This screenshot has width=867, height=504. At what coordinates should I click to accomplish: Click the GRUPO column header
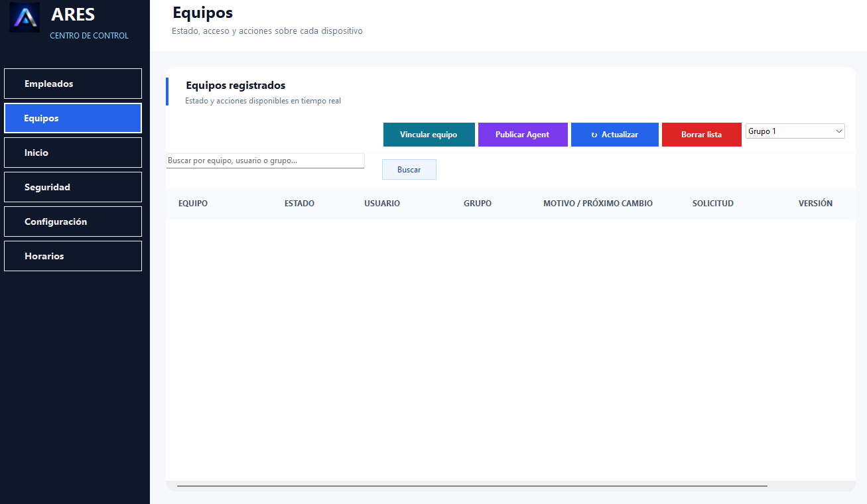pos(478,204)
